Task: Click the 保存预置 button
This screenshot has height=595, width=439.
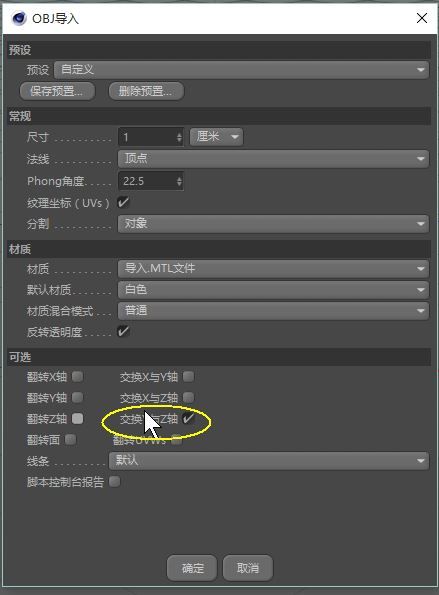Action: pyautogui.click(x=57, y=91)
